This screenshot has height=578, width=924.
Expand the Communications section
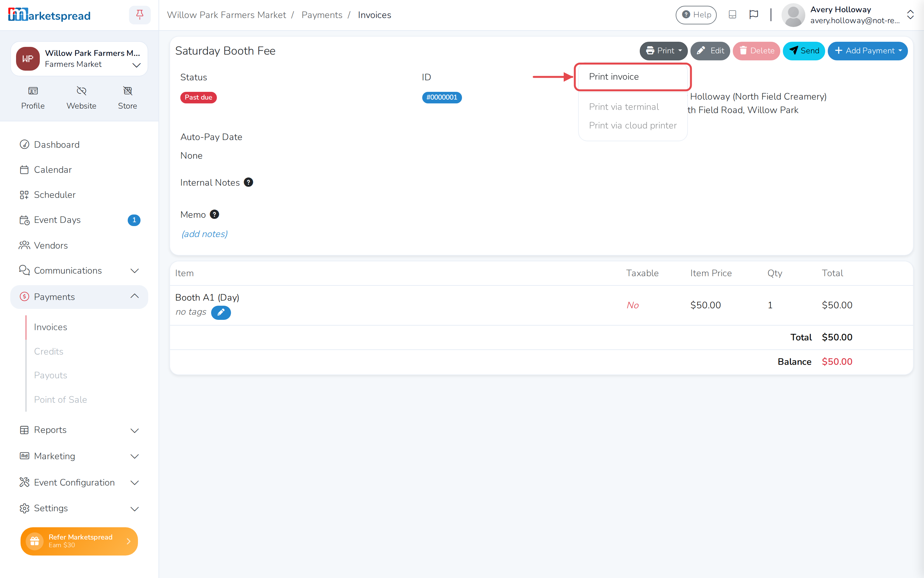[79, 271]
